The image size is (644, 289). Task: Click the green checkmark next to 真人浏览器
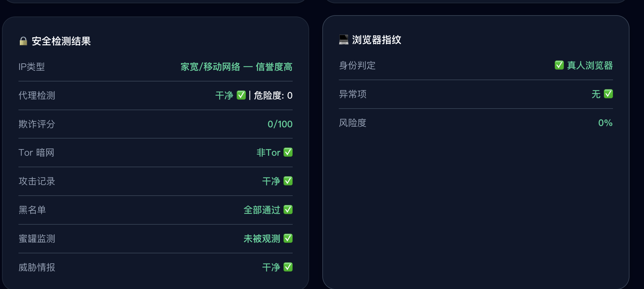pyautogui.click(x=559, y=65)
